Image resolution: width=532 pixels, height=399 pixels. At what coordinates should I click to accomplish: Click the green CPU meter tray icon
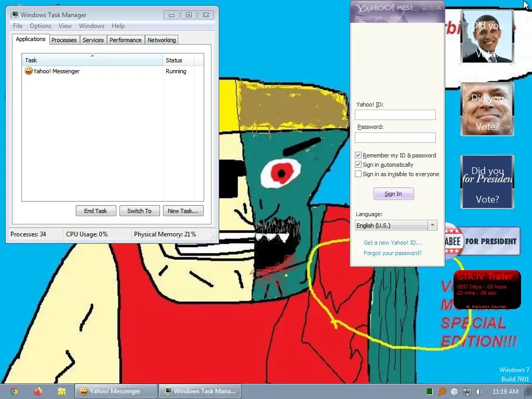click(x=430, y=392)
